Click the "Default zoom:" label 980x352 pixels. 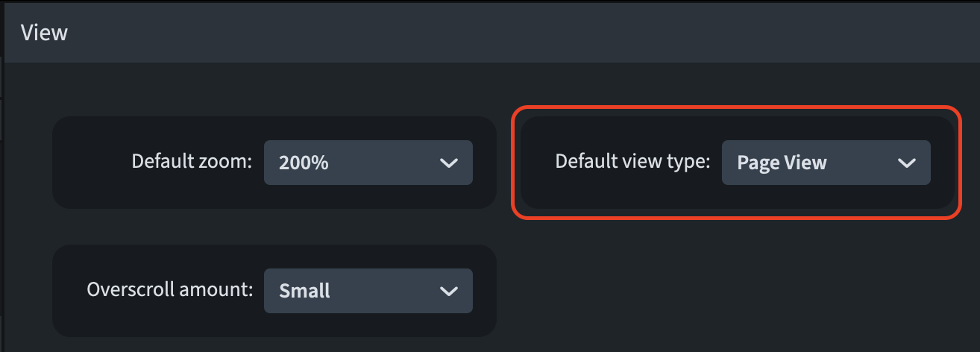pyautogui.click(x=192, y=162)
